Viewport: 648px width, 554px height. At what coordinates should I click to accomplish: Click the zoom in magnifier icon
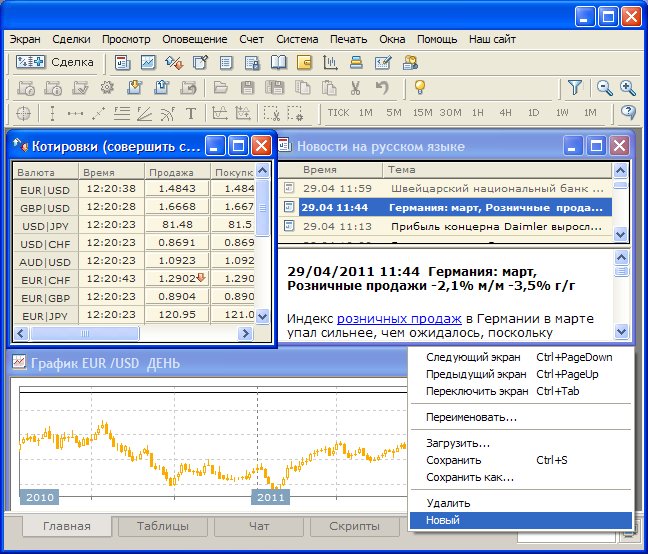click(x=627, y=88)
